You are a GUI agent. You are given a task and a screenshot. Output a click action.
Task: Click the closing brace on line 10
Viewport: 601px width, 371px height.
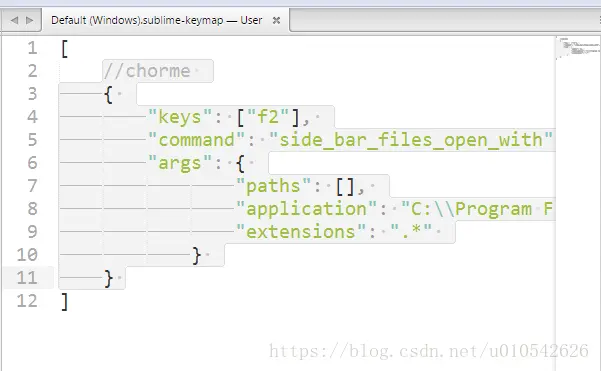tap(196, 256)
